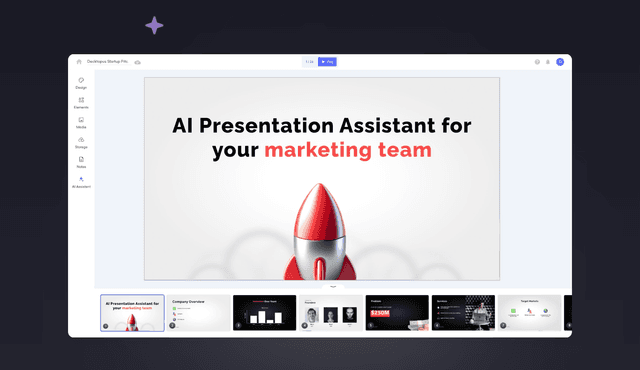The width and height of the screenshot is (640, 370).
Task: Go to home via house icon
Action: coord(79,62)
